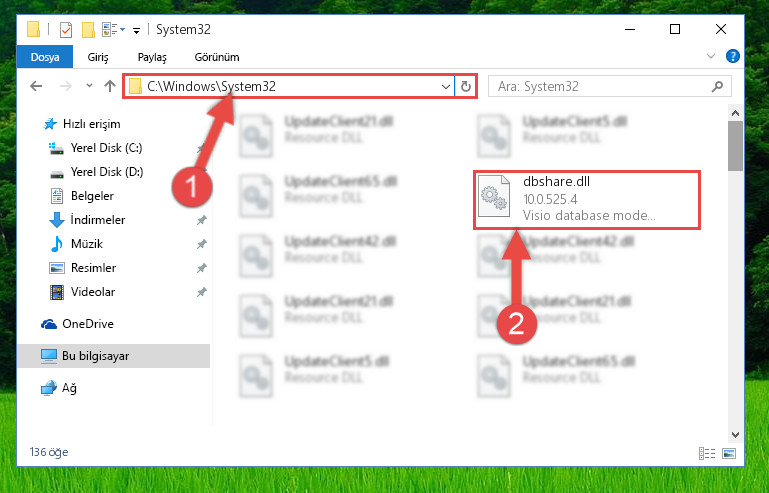769x493 pixels.
Task: Switch to large icons view
Action: pyautogui.click(x=729, y=453)
